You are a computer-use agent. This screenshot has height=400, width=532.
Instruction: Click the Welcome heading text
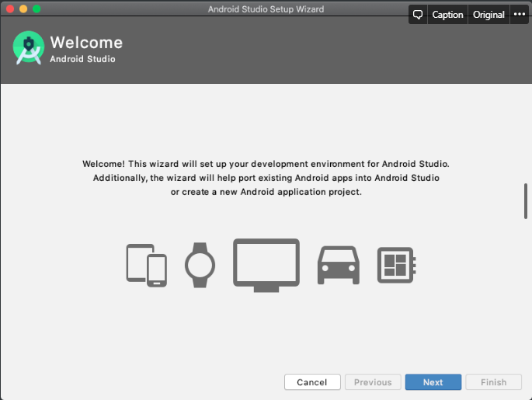pos(86,43)
